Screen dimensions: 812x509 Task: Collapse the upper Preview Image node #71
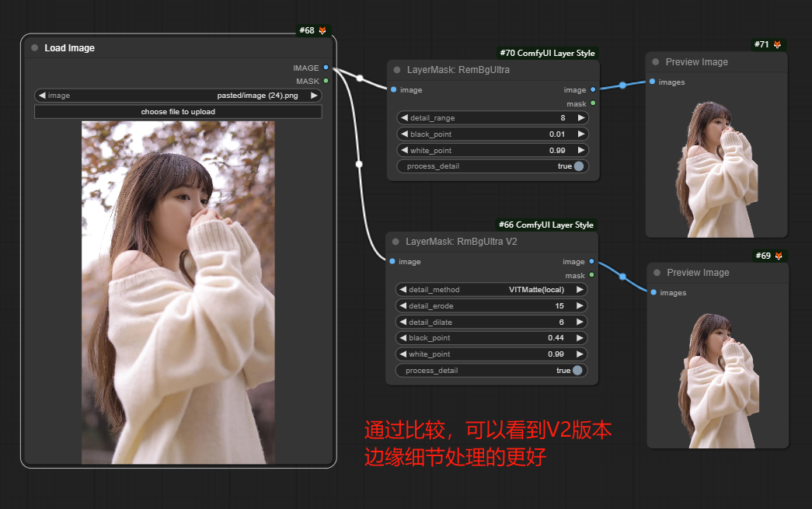[x=656, y=62]
